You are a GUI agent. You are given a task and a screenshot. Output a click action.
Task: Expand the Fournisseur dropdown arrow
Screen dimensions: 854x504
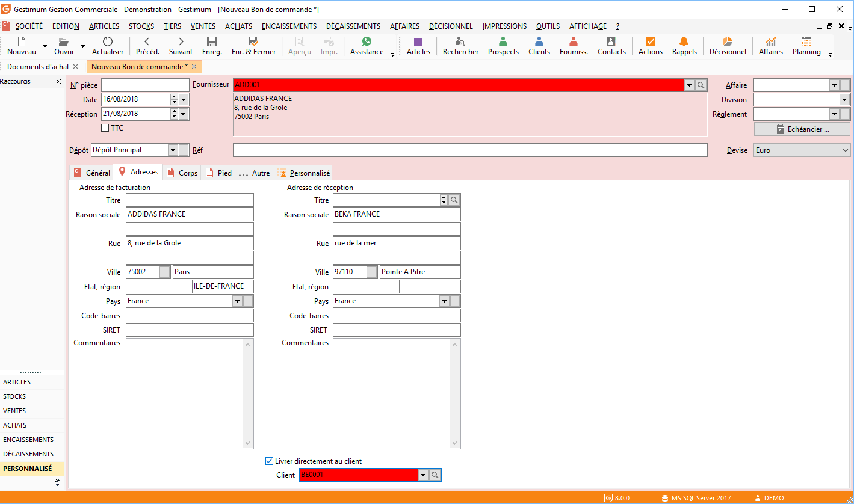[x=689, y=85]
